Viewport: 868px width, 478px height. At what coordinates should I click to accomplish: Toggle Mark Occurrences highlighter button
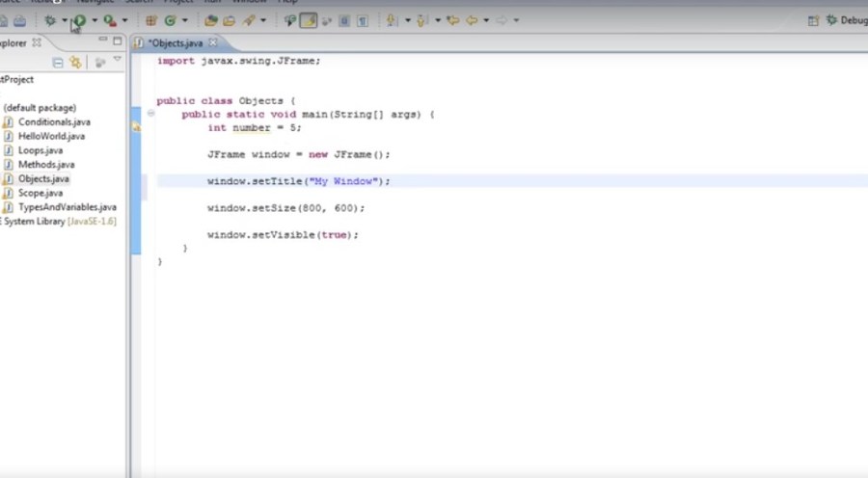[308, 20]
